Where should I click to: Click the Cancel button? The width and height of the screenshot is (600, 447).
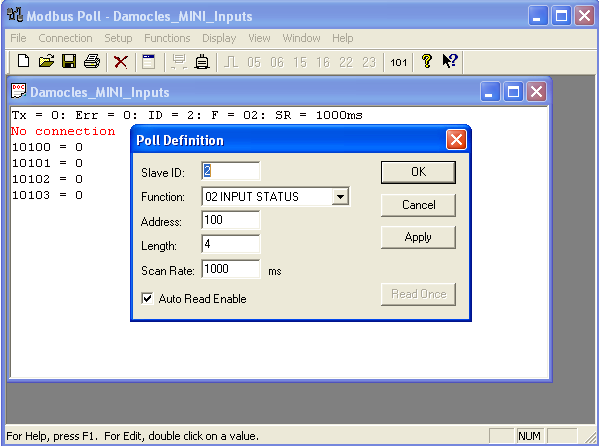point(418,205)
